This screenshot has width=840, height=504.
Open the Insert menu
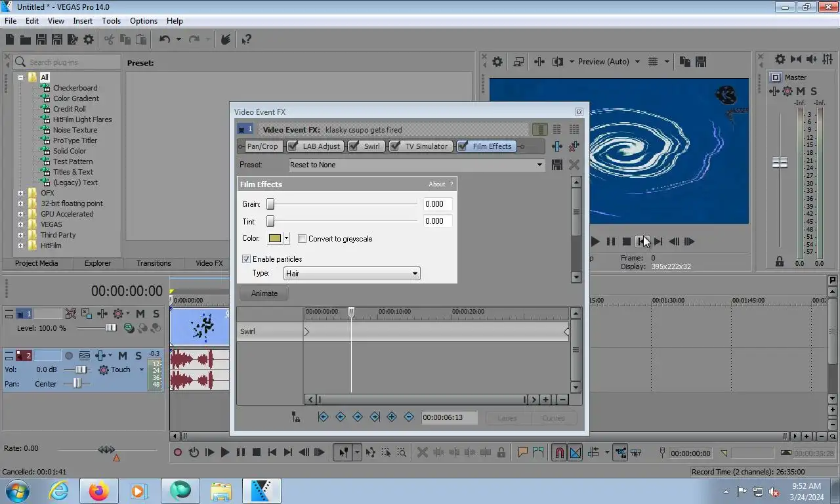point(83,21)
